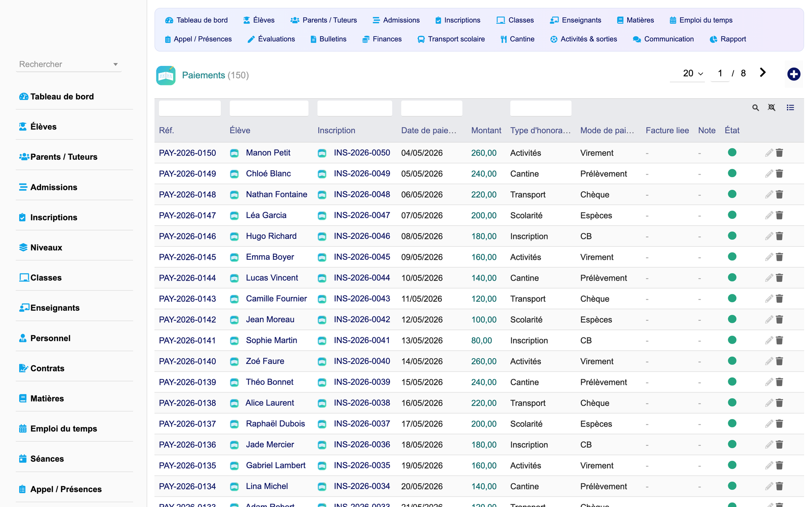Edit payment PAY-2026-0144 with pencil icon
Image resolution: width=812 pixels, height=507 pixels.
769,278
